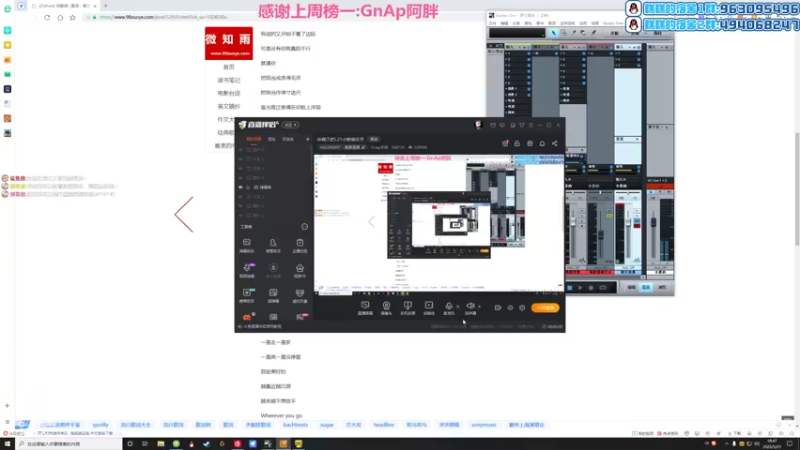Open stream settings gear in streaming app
Viewport: 800px width, 450px height.
click(x=522, y=308)
